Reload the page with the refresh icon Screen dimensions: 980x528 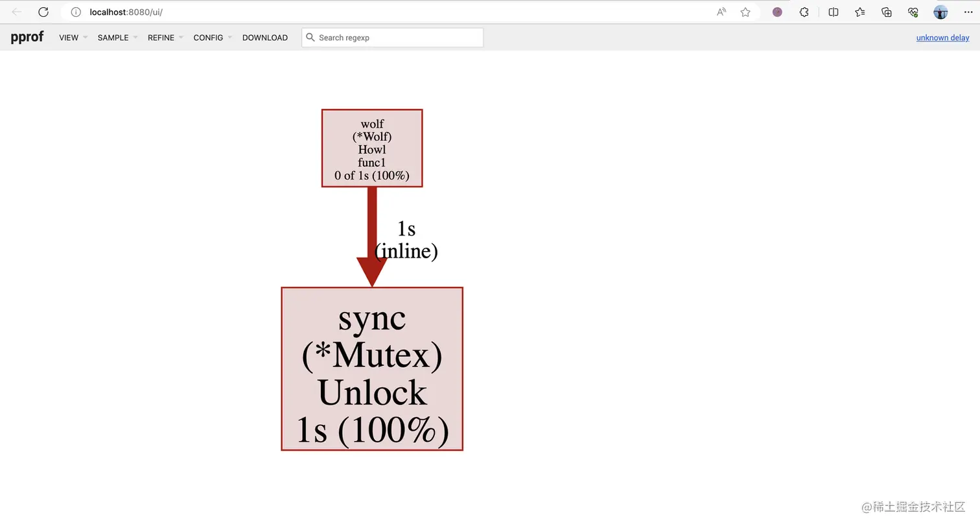(43, 12)
